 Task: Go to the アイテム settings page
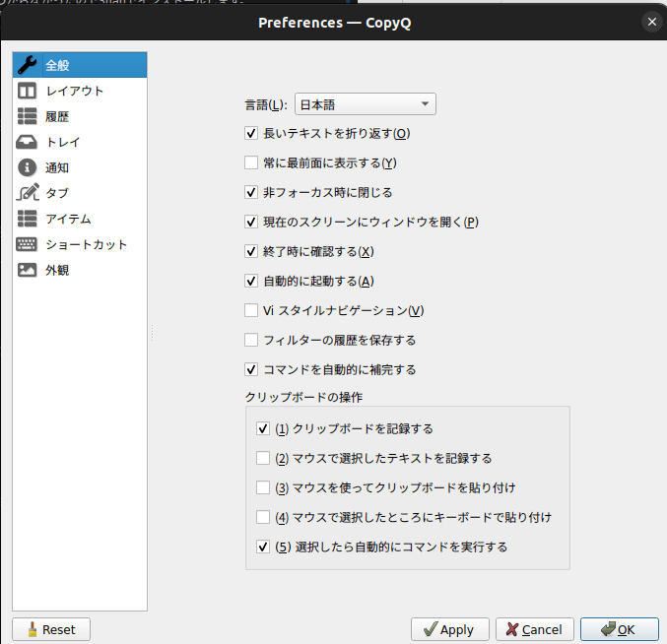pyautogui.click(x=80, y=219)
